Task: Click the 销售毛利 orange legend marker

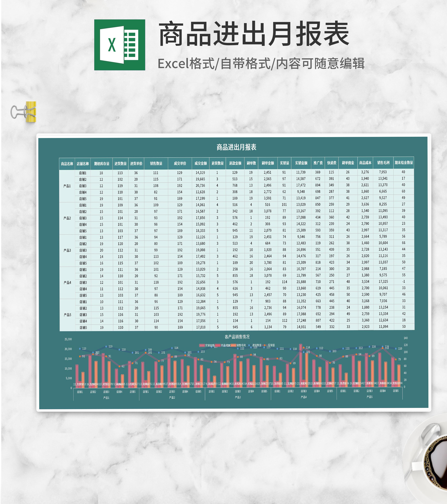Action: click(233, 346)
